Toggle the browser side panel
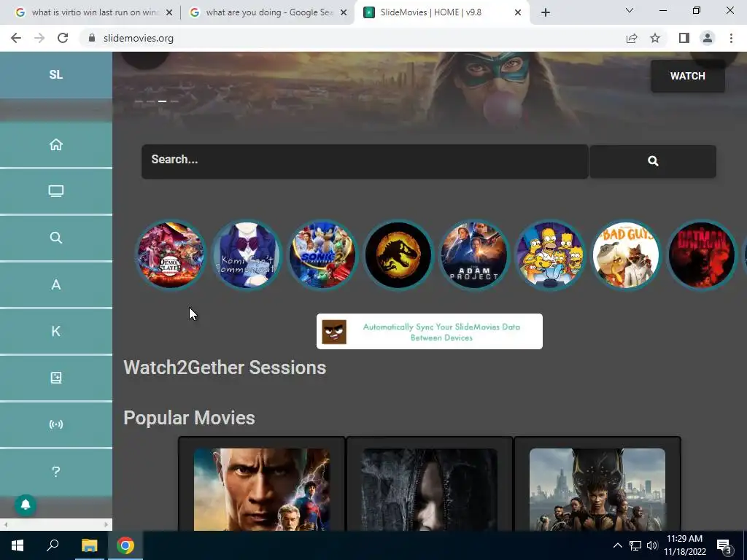This screenshot has width=747, height=560. click(684, 38)
